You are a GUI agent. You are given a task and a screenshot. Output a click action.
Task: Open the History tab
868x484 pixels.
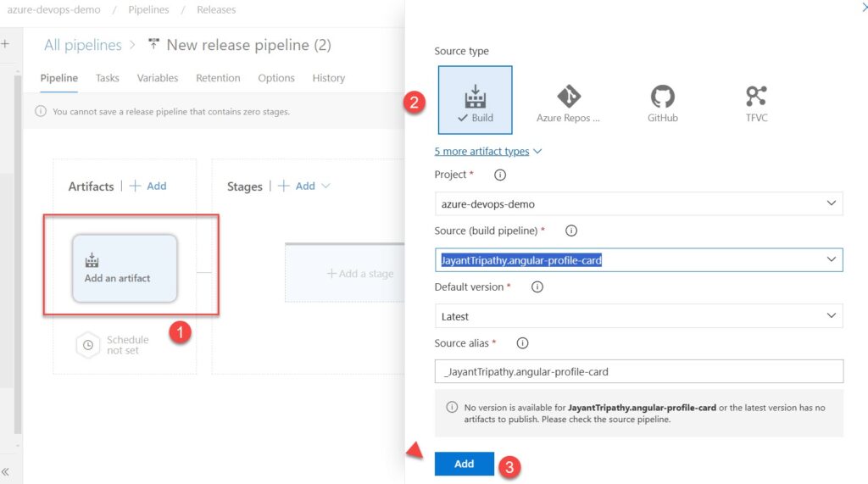coord(328,78)
